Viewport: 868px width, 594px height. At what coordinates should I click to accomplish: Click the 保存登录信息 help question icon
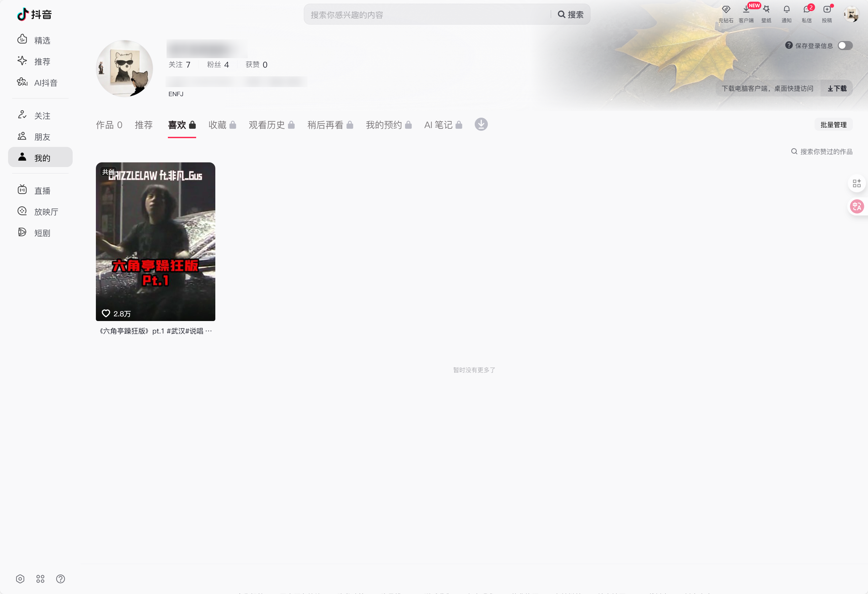789,45
